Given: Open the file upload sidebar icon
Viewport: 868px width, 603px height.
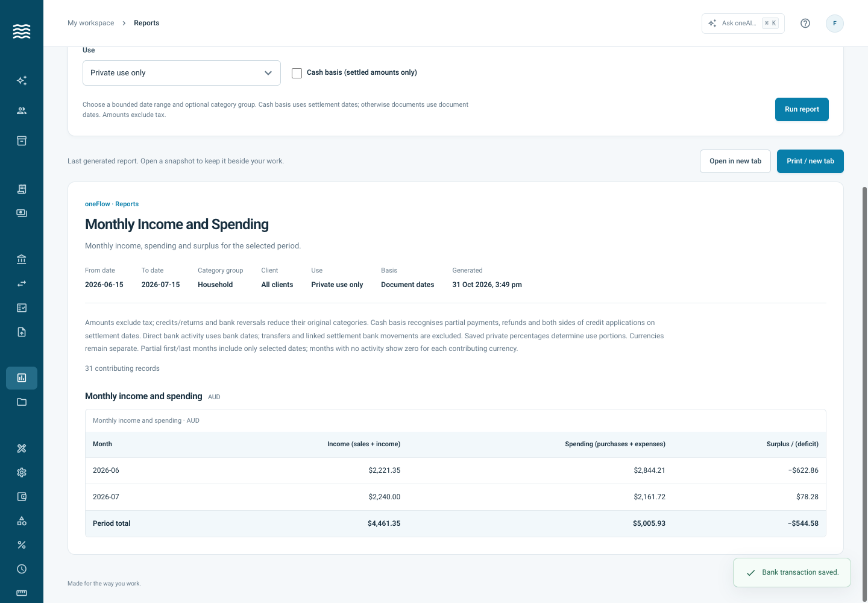Looking at the screenshot, I should click(22, 332).
